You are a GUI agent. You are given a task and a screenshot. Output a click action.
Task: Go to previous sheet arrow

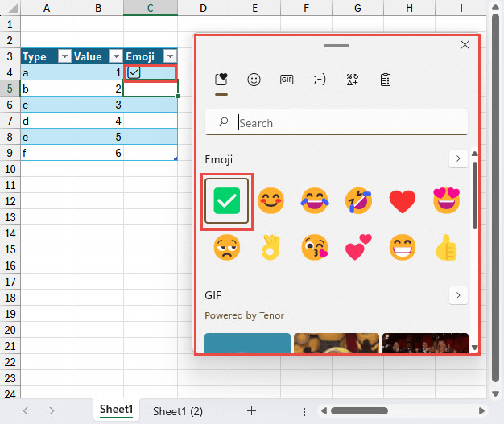[x=26, y=411]
